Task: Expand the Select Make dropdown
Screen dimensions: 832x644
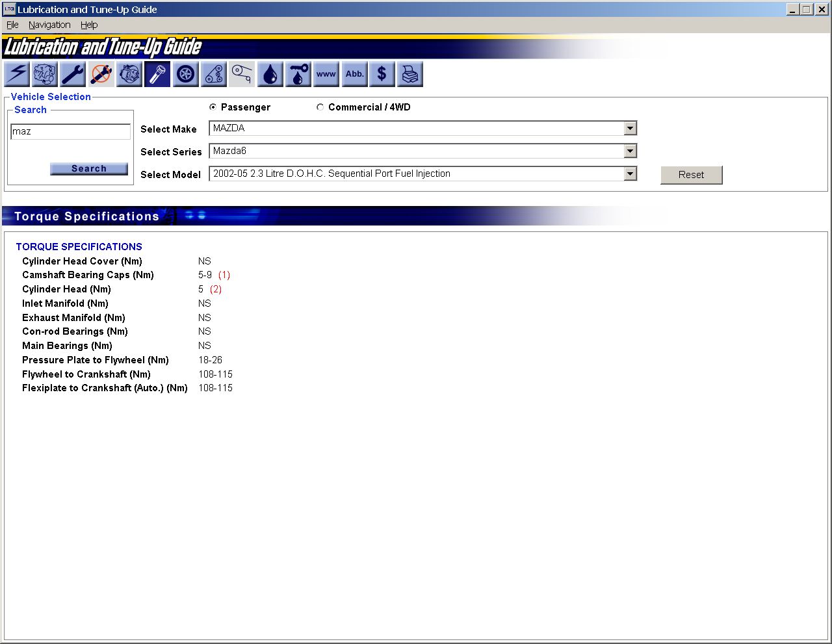Action: pyautogui.click(x=629, y=129)
